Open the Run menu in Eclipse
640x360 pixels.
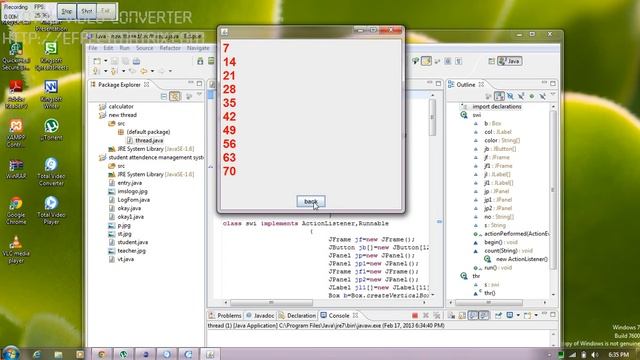point(124,48)
